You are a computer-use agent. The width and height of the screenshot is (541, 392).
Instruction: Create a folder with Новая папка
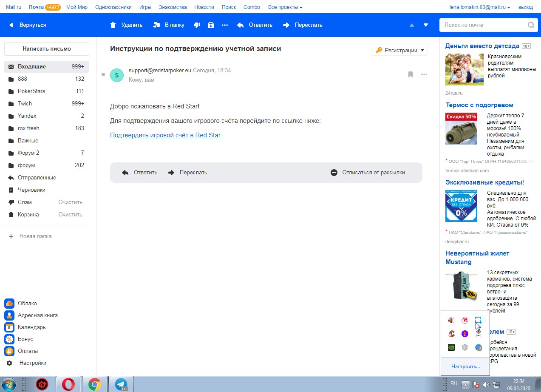30,236
